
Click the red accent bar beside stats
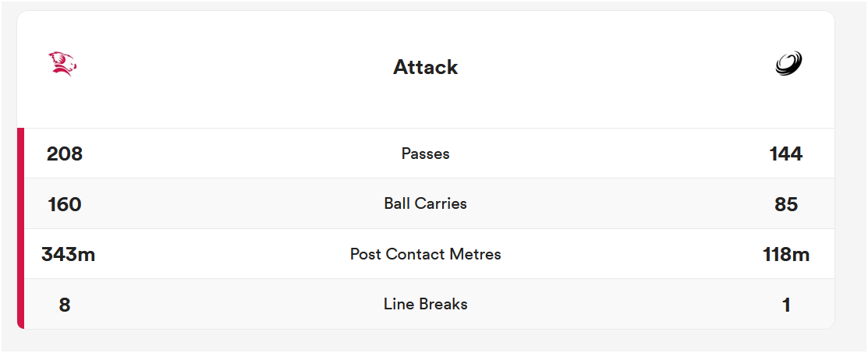tap(20, 228)
